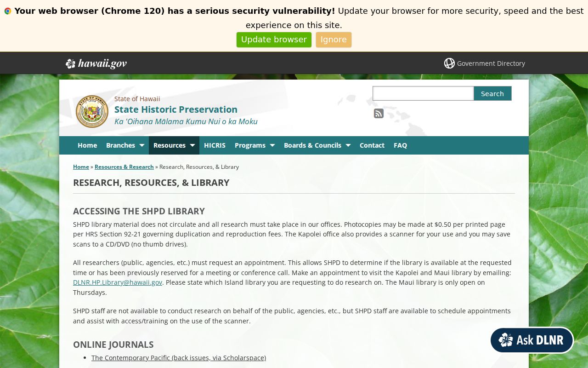The width and height of the screenshot is (588, 368).
Task: Go to the Home menu item
Action: tap(87, 145)
